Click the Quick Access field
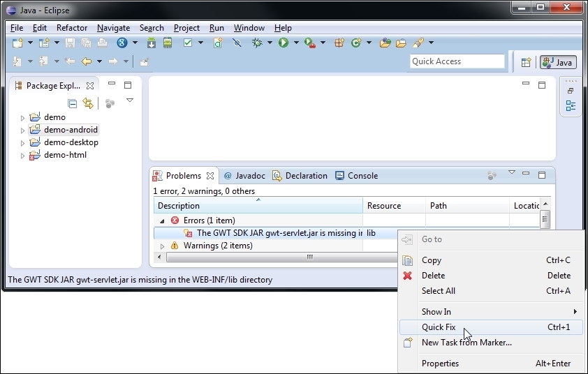 tap(457, 61)
